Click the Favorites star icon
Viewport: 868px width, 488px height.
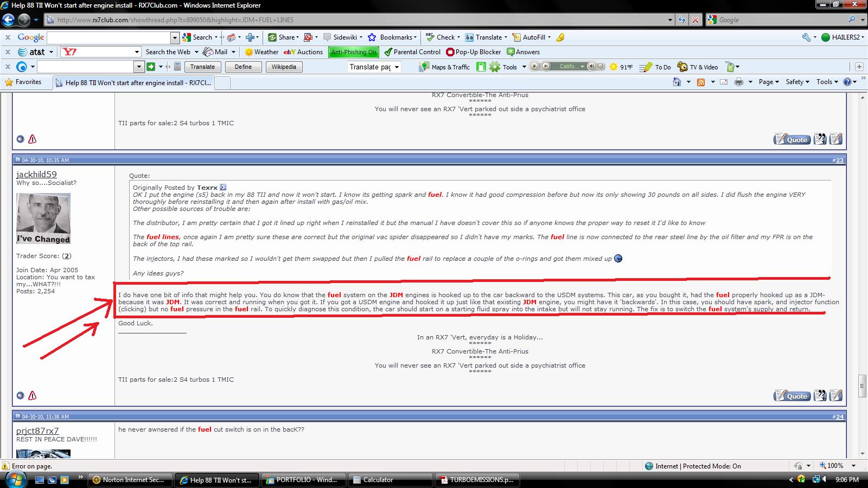[x=9, y=82]
